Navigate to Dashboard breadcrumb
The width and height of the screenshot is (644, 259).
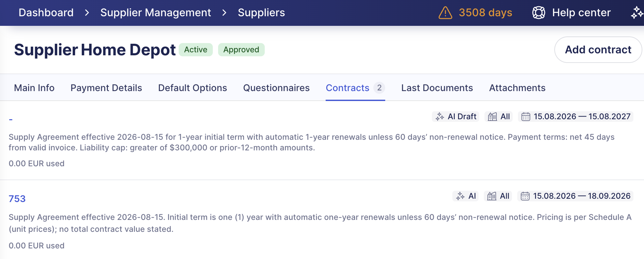pyautogui.click(x=46, y=13)
